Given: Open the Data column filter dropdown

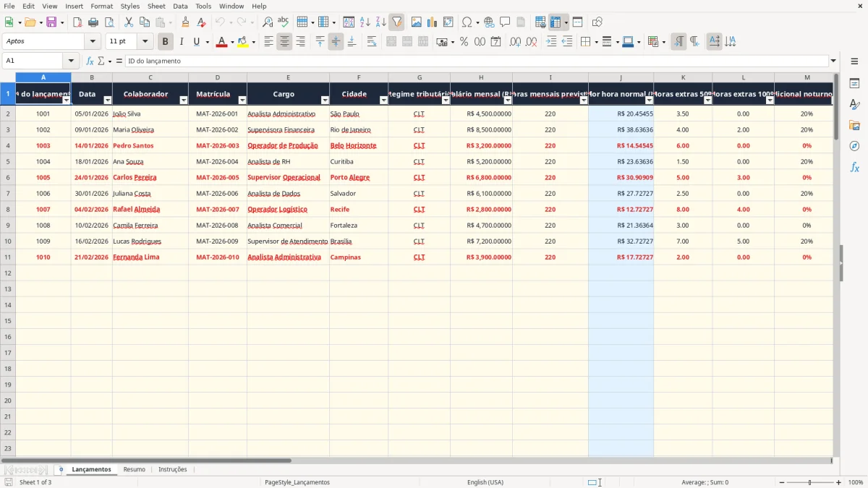Looking at the screenshot, I should [108, 100].
